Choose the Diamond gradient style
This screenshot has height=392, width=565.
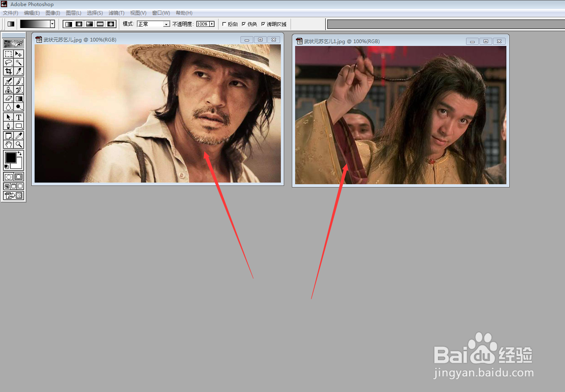point(111,24)
